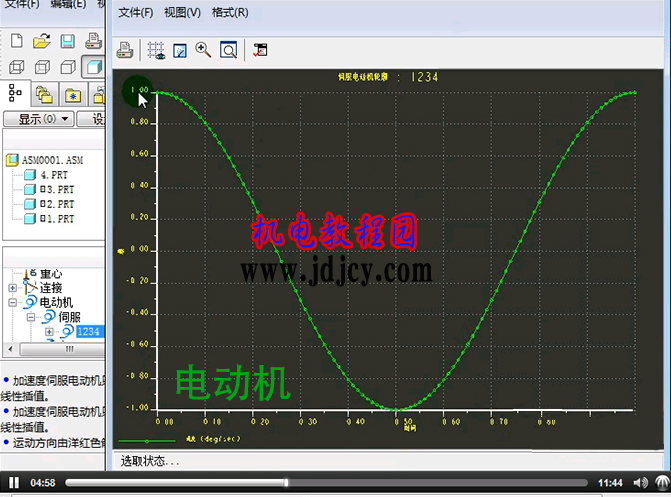This screenshot has height=497, width=671.
Task: Click the 11:44 total duration label
Action: coord(610,483)
